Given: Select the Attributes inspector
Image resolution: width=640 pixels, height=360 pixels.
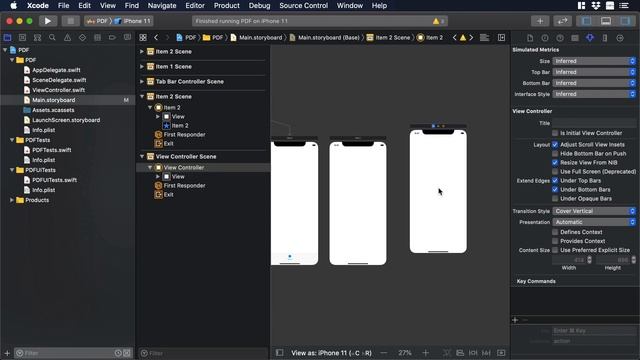Looking at the screenshot, I should pos(590,38).
